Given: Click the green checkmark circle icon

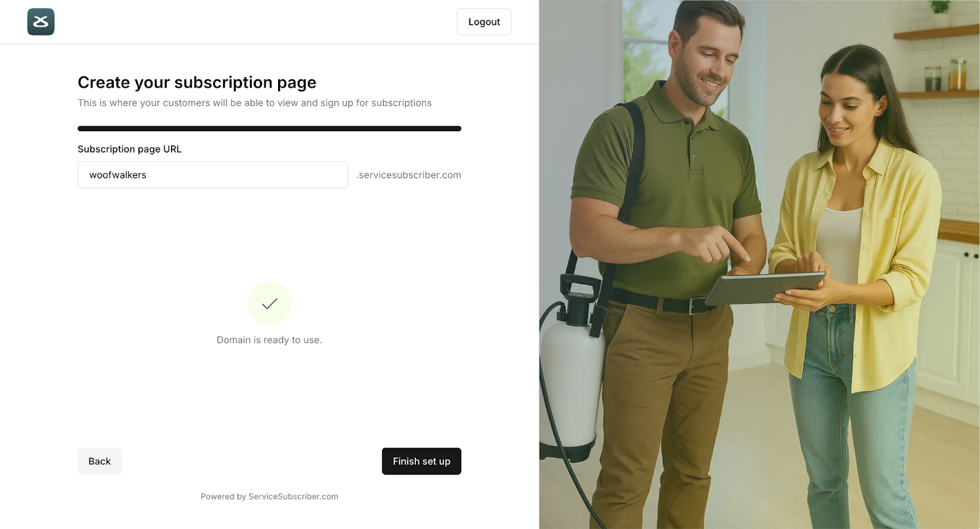Looking at the screenshot, I should point(269,303).
